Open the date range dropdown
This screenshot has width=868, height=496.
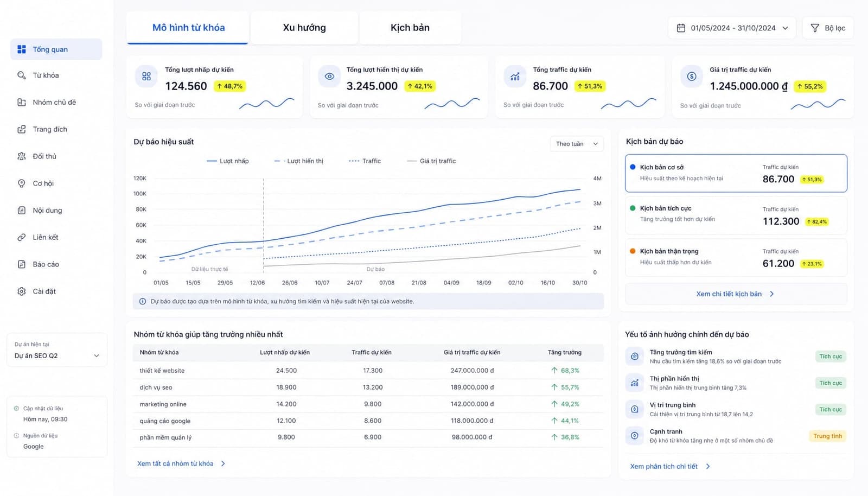click(x=732, y=28)
